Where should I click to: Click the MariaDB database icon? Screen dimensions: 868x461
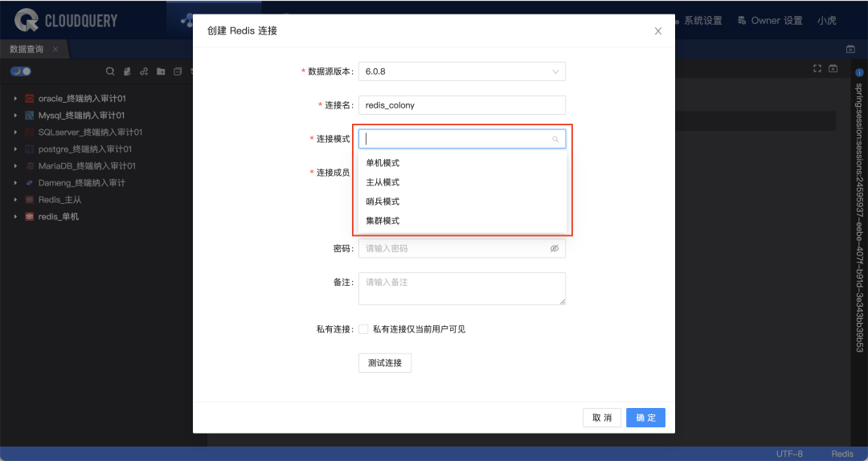[x=30, y=166]
